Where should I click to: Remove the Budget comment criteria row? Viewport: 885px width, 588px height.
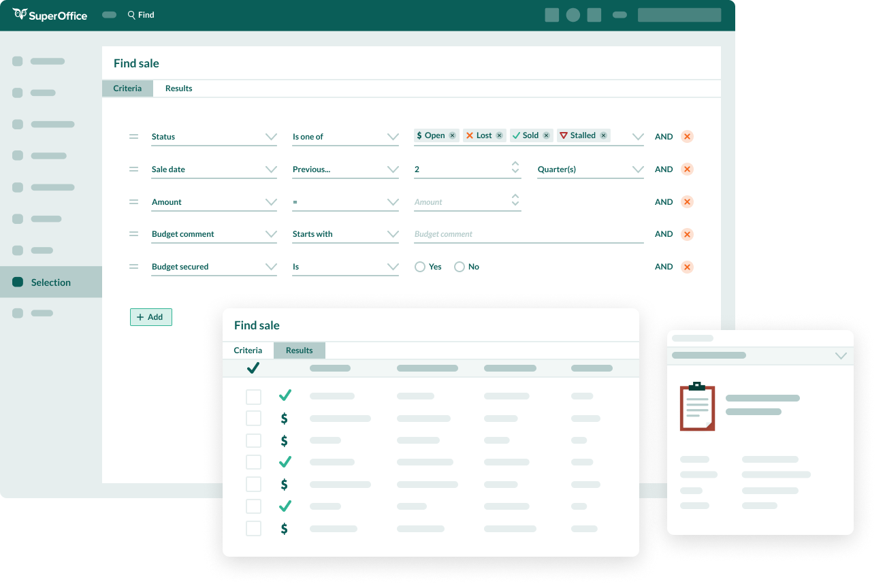tap(687, 234)
